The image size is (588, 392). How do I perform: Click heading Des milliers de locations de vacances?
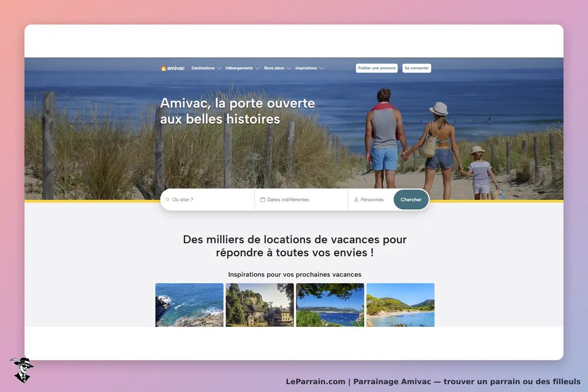[294, 246]
